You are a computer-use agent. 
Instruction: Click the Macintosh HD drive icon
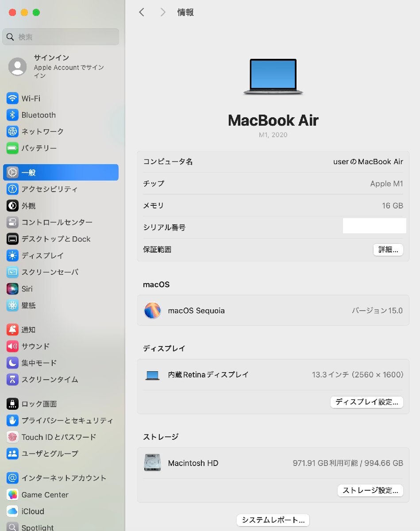153,463
